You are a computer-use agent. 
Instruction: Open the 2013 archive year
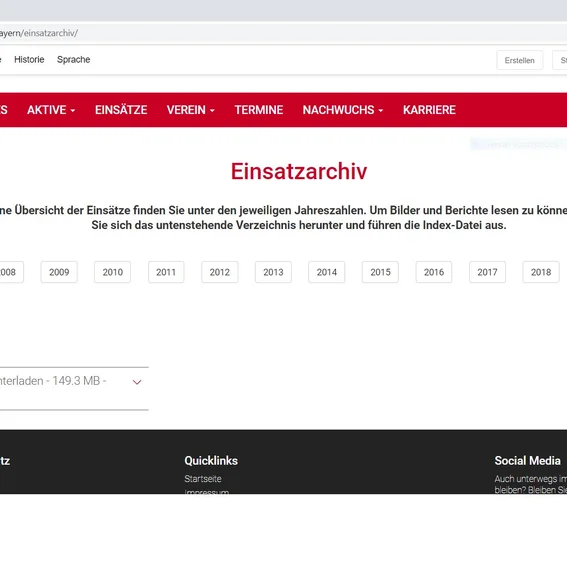273,272
